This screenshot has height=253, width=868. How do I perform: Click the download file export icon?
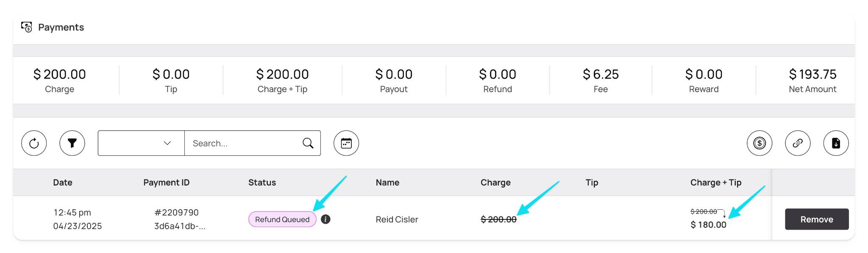pos(836,143)
